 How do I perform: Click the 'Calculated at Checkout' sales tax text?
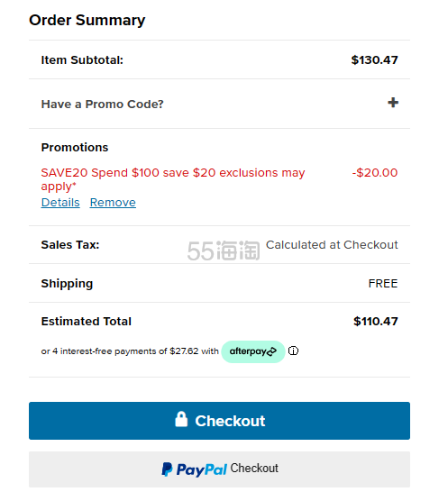(332, 245)
